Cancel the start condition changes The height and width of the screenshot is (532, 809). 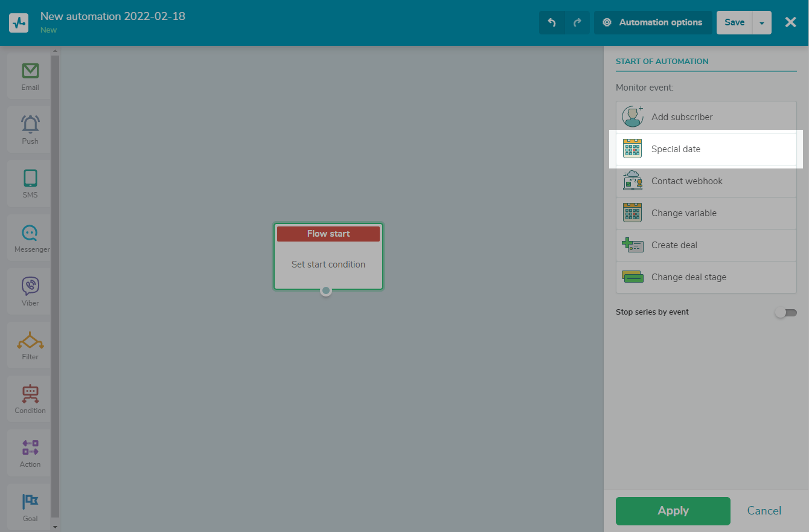764,511
